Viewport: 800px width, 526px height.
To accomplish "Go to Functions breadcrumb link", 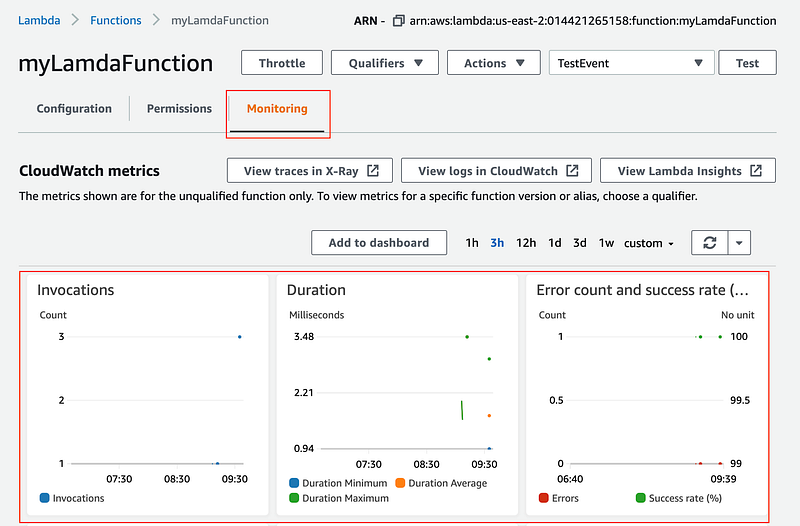I will tap(116, 20).
